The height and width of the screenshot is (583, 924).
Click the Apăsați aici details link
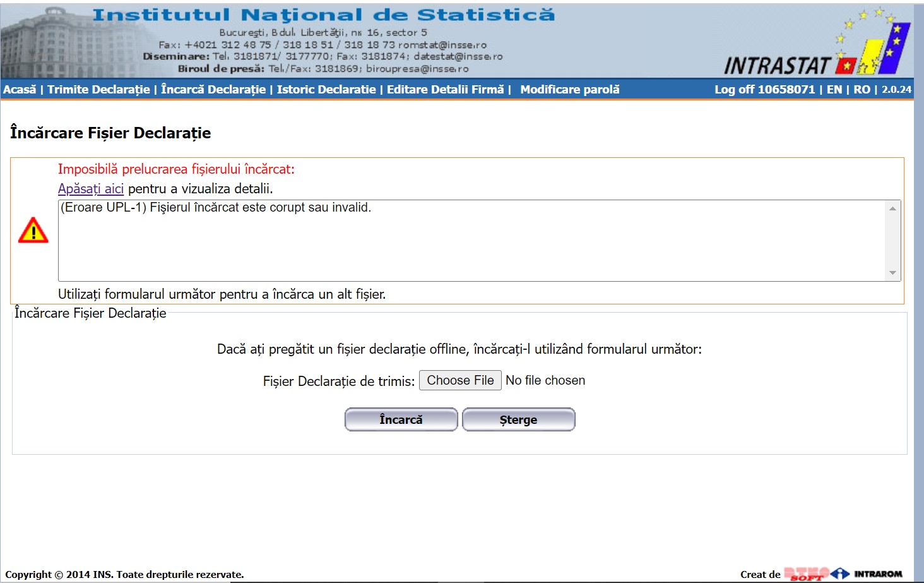tap(91, 188)
